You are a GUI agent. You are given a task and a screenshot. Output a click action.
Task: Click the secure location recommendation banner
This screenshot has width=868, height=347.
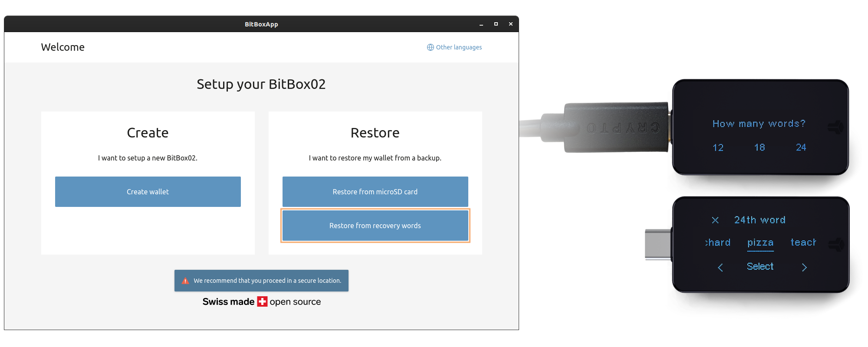point(261,281)
